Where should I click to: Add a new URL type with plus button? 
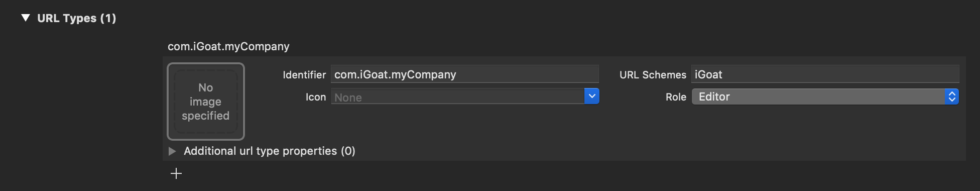(176, 174)
